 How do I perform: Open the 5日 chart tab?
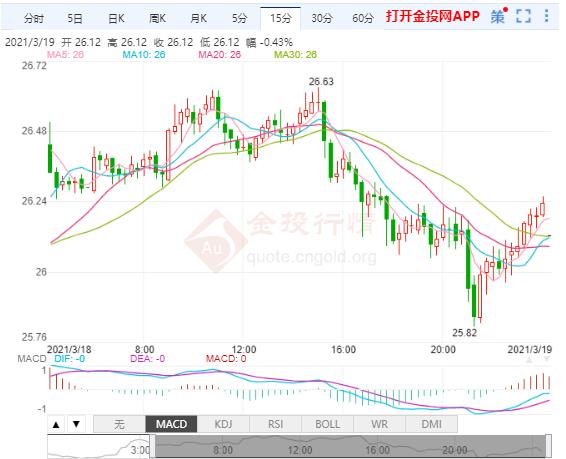(75, 18)
